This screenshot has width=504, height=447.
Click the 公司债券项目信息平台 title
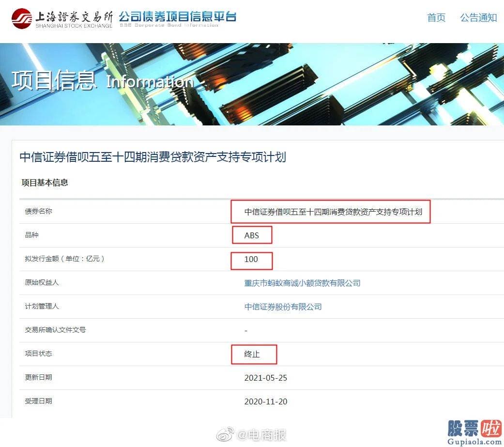(177, 16)
